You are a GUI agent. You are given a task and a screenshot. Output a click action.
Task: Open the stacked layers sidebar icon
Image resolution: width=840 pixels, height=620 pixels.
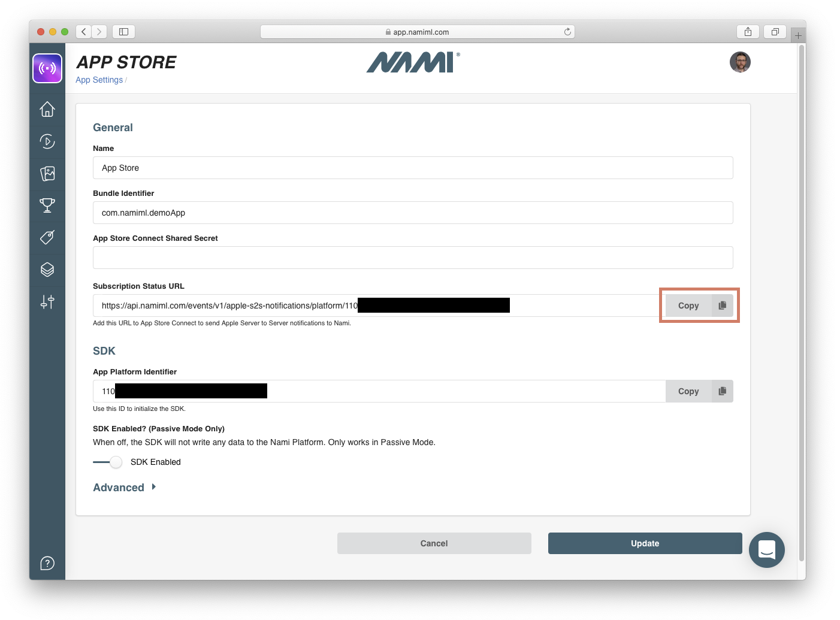[47, 270]
